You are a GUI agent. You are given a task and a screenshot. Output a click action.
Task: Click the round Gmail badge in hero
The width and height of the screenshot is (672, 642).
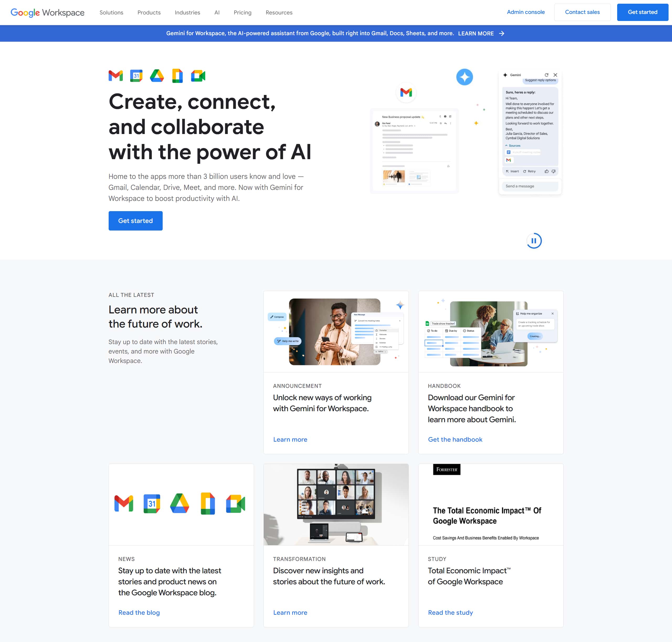click(x=406, y=92)
